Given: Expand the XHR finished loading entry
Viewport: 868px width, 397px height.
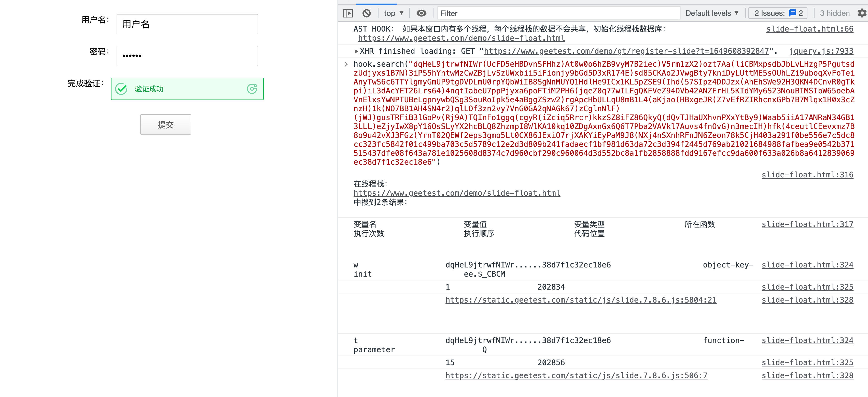Looking at the screenshot, I should point(356,51).
